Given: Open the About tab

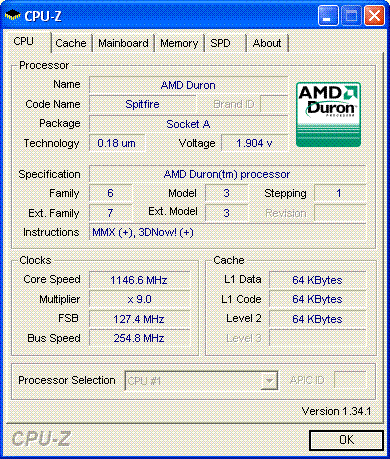Looking at the screenshot, I should [267, 43].
